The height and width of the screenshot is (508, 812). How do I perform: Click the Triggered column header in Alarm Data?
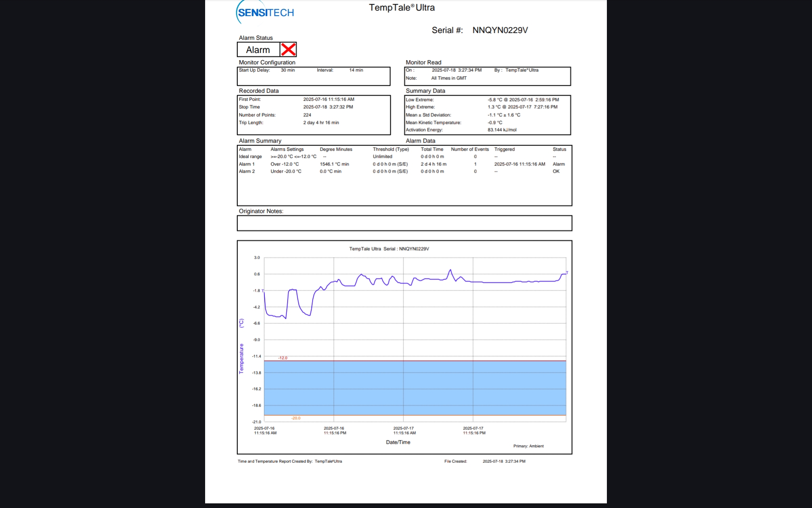504,149
